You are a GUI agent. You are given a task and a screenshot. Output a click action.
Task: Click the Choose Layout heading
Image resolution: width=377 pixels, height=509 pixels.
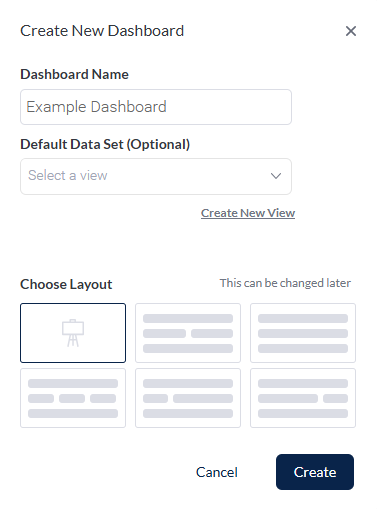pyautogui.click(x=66, y=284)
